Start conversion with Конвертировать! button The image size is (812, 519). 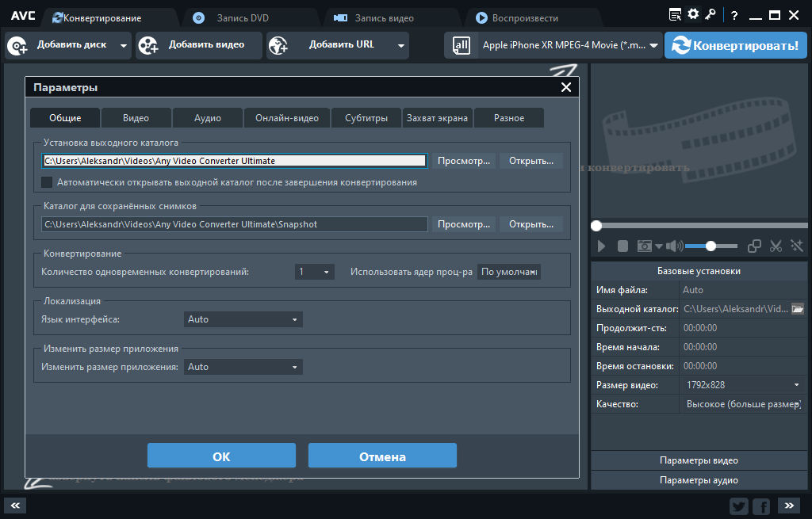click(735, 45)
